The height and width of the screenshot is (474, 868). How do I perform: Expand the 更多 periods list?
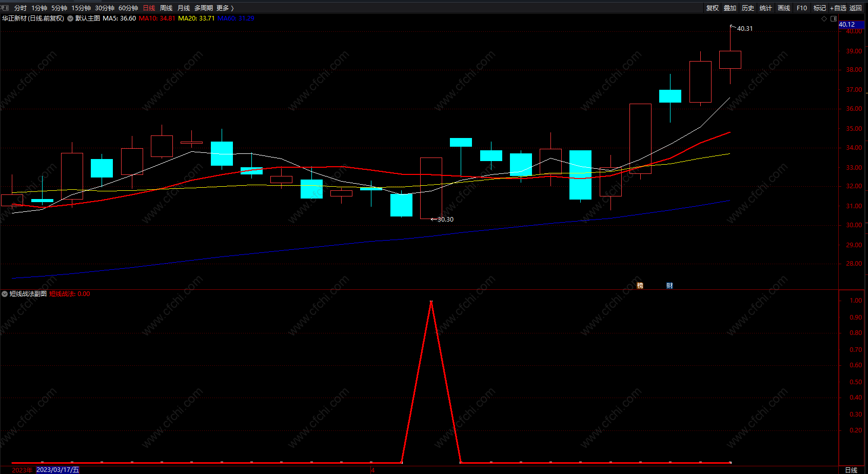(x=225, y=8)
